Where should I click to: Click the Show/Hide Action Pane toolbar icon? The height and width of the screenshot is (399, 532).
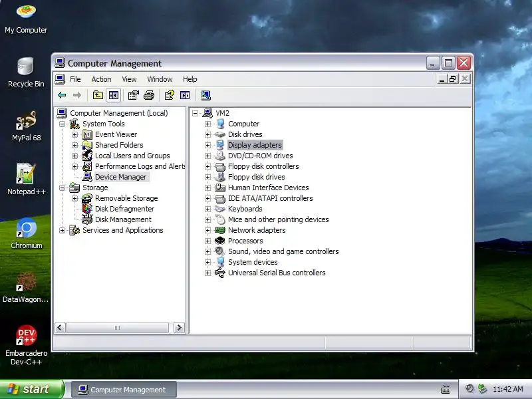click(185, 95)
